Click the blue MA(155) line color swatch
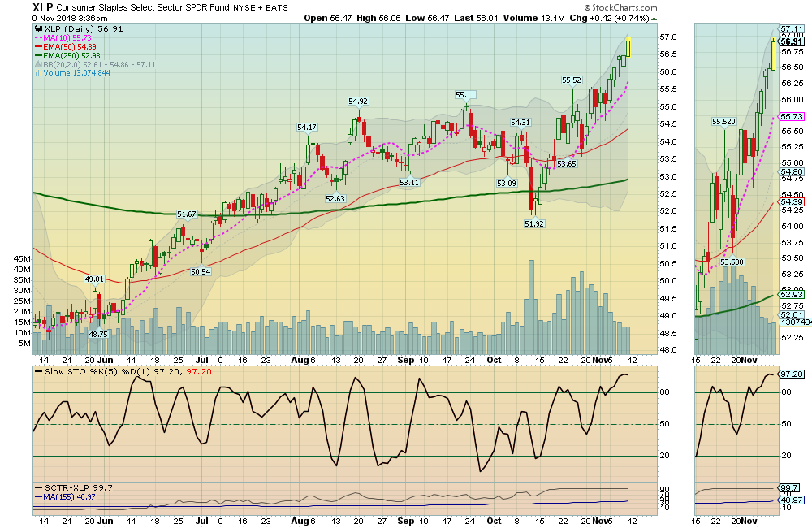812x528 pixels. coord(37,496)
